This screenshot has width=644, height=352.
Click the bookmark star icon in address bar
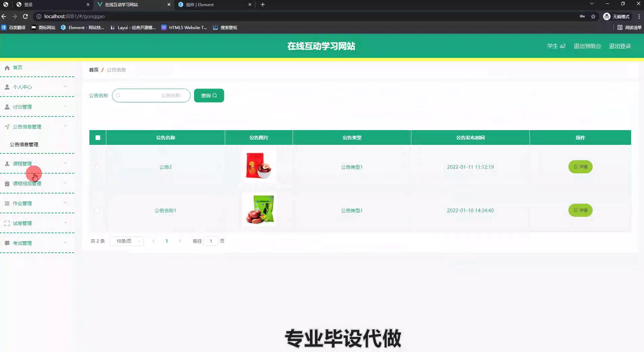click(593, 17)
